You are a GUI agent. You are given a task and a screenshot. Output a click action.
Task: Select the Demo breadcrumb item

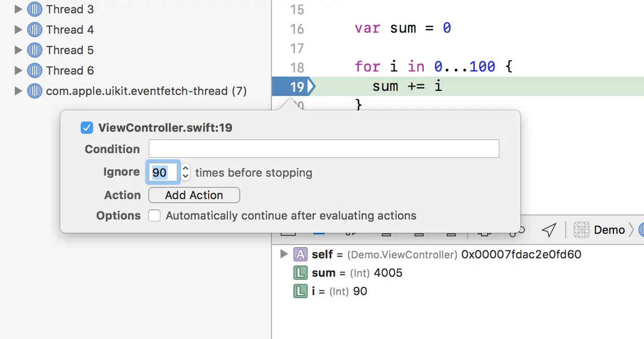point(609,230)
